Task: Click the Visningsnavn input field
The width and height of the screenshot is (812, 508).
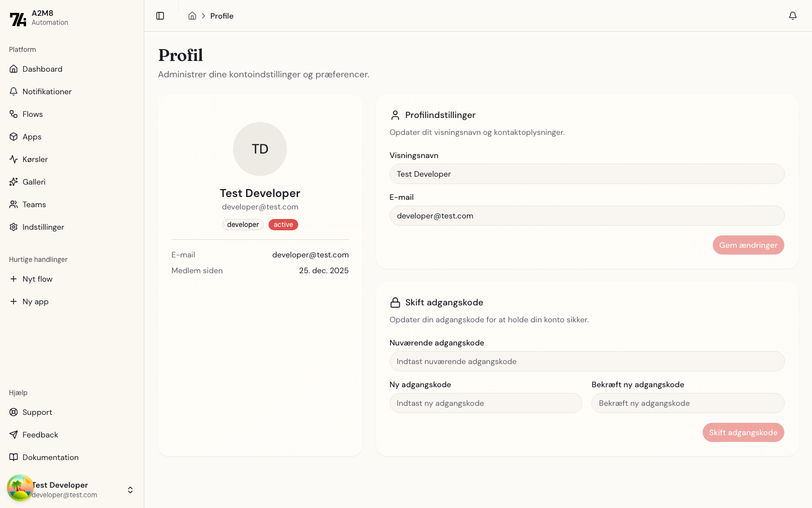Action: click(x=586, y=174)
